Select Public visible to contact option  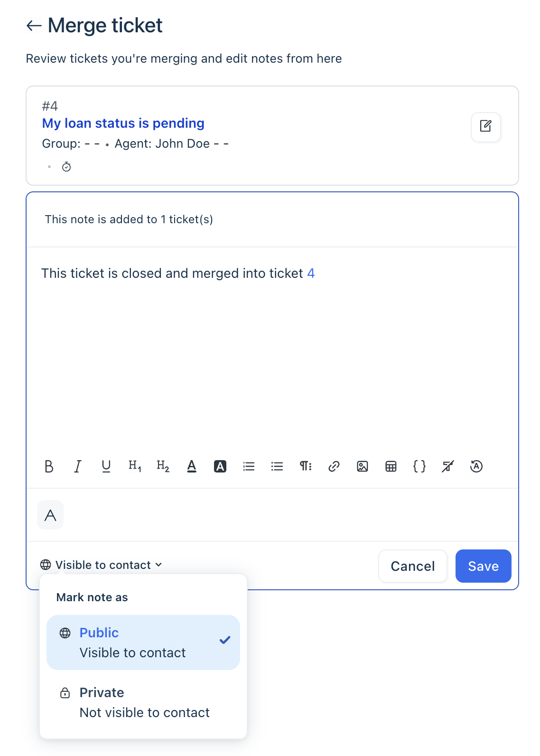click(x=143, y=643)
